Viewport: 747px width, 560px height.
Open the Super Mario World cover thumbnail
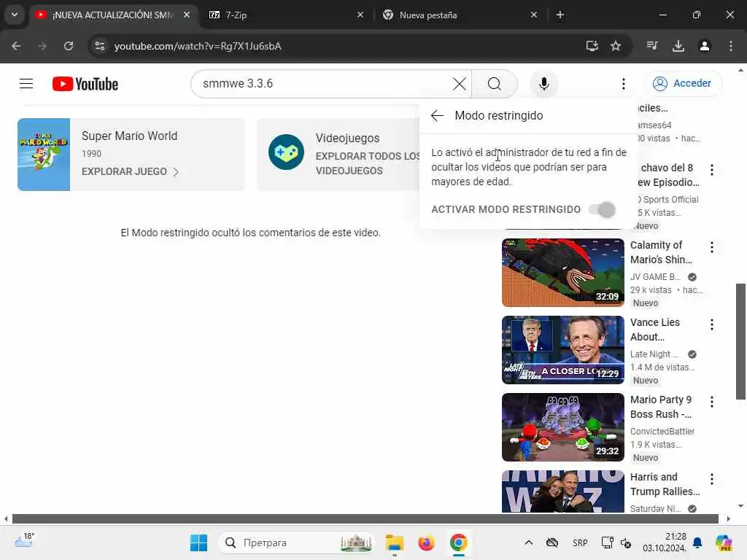(x=44, y=155)
